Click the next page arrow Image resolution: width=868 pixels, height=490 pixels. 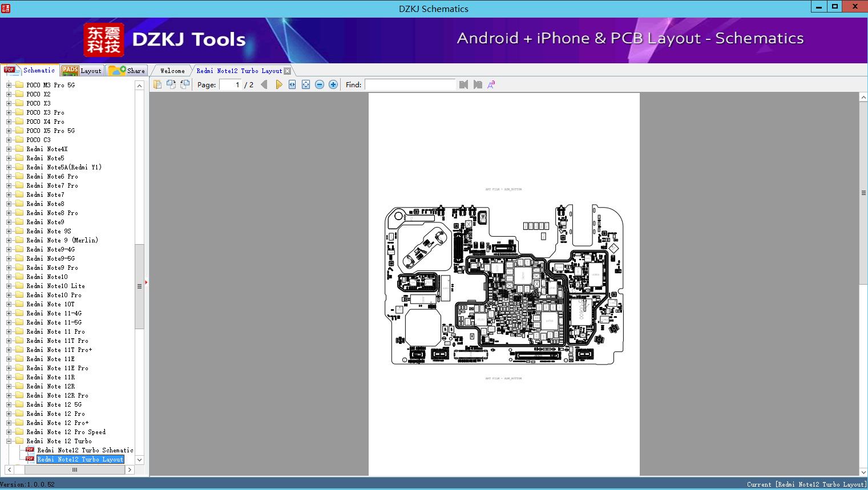[x=278, y=84]
